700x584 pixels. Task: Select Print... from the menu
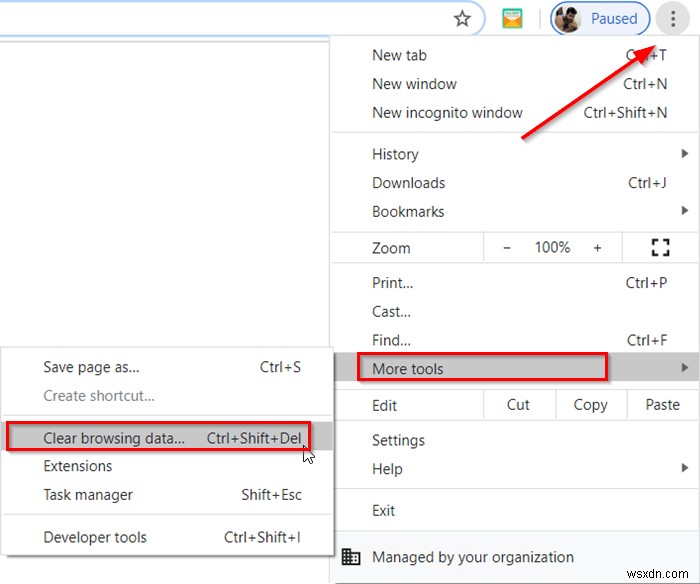click(x=515, y=283)
